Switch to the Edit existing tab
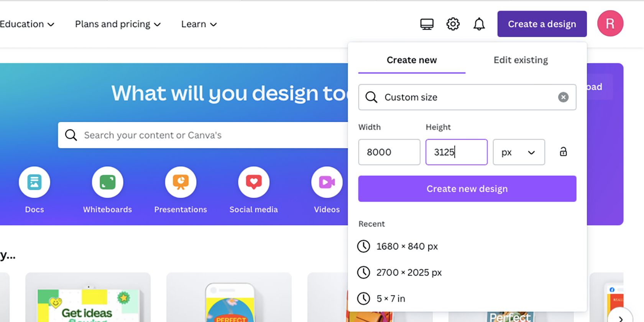Image resolution: width=644 pixels, height=322 pixels. click(x=521, y=60)
